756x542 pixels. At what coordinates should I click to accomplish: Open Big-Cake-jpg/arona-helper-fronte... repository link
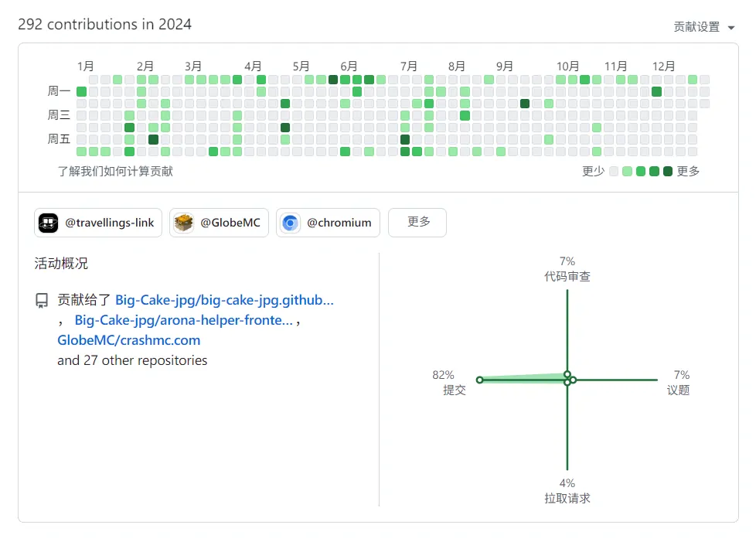(184, 320)
